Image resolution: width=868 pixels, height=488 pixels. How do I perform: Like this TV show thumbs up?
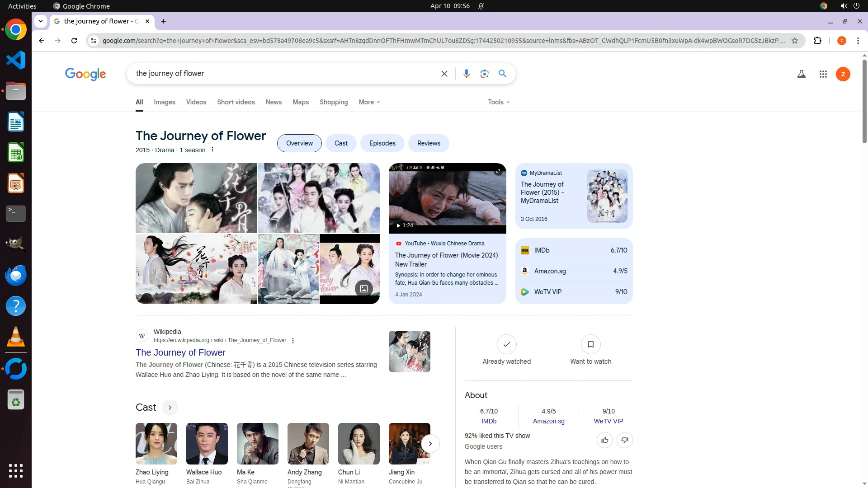pos(604,440)
